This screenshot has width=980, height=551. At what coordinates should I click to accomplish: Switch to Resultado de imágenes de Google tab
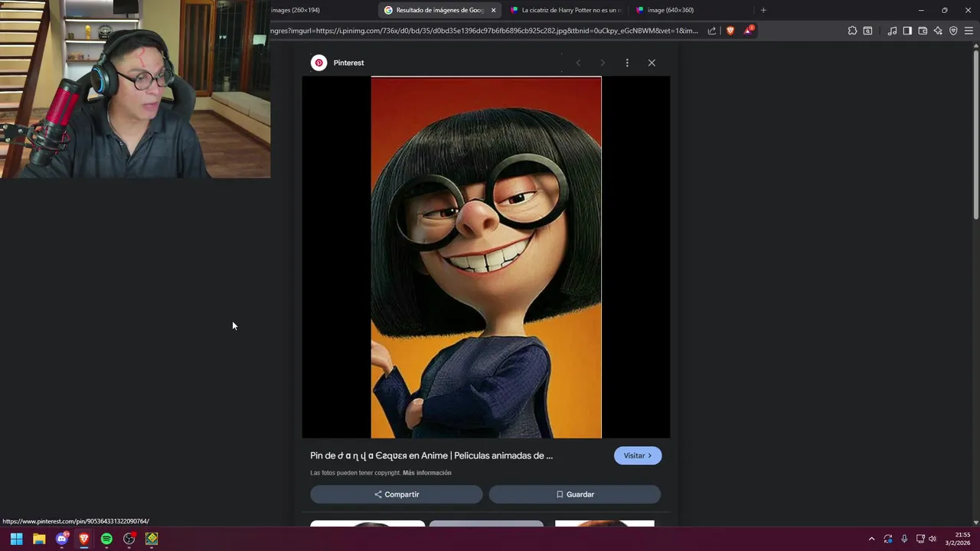tap(439, 10)
